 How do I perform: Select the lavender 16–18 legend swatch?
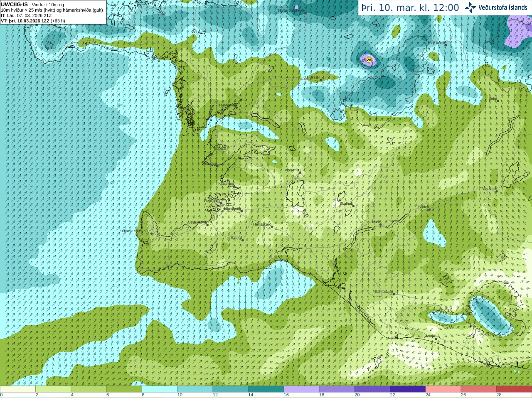(301, 389)
